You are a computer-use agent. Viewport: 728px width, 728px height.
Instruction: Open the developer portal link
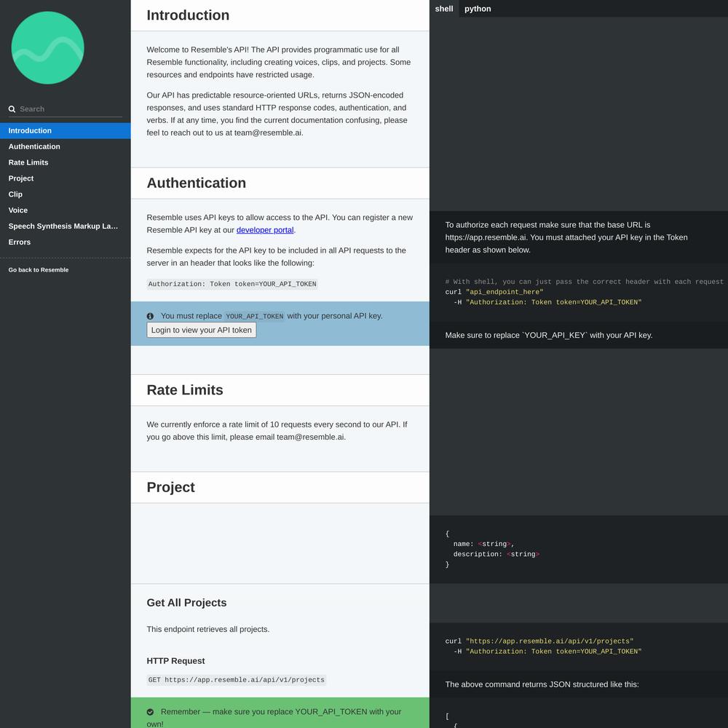[x=265, y=230]
